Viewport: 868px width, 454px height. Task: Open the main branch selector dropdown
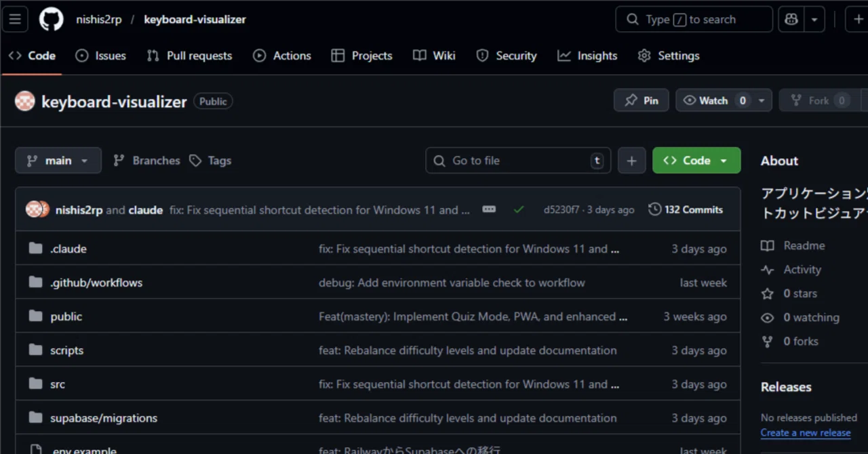[x=58, y=161]
